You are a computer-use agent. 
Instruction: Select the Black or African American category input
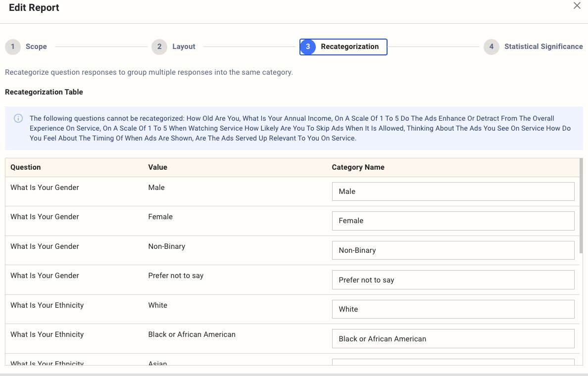point(453,338)
